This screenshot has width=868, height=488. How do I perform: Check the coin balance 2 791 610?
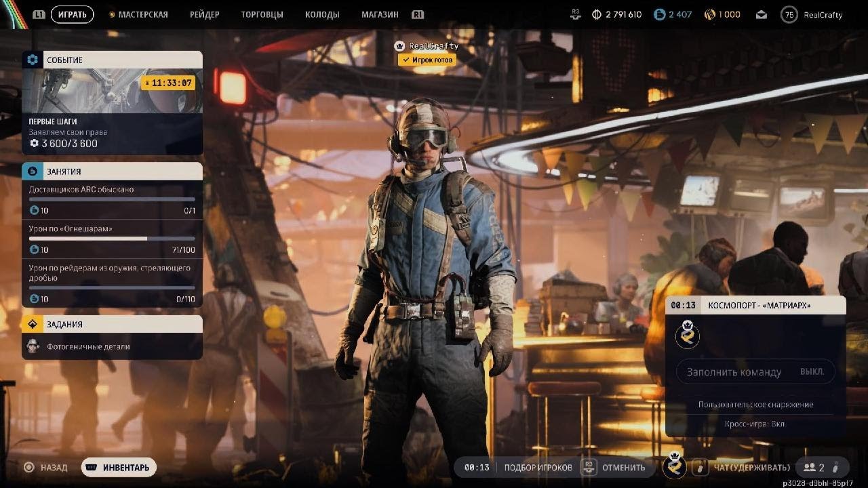(616, 14)
